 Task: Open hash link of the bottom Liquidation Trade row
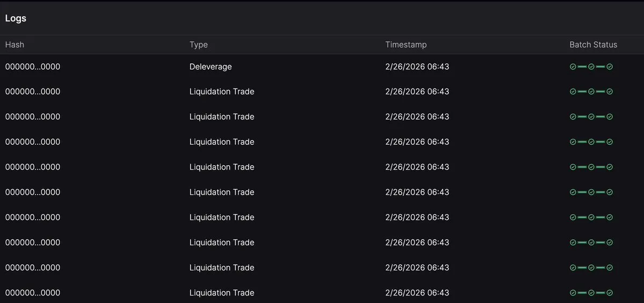(x=33, y=293)
